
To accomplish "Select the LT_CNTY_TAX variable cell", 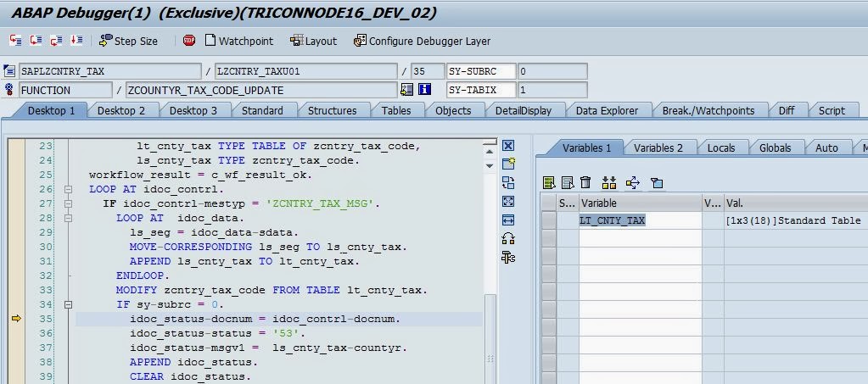I will pos(640,220).
